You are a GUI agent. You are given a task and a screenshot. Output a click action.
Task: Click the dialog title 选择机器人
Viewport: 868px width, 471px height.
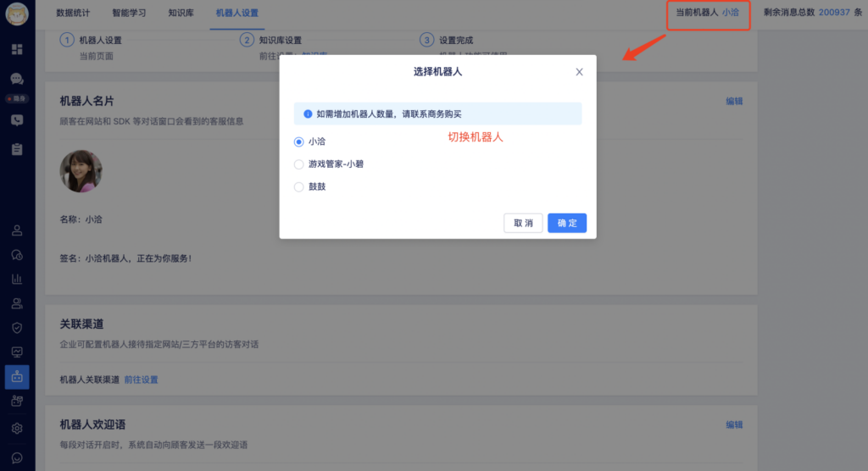pyautogui.click(x=437, y=72)
